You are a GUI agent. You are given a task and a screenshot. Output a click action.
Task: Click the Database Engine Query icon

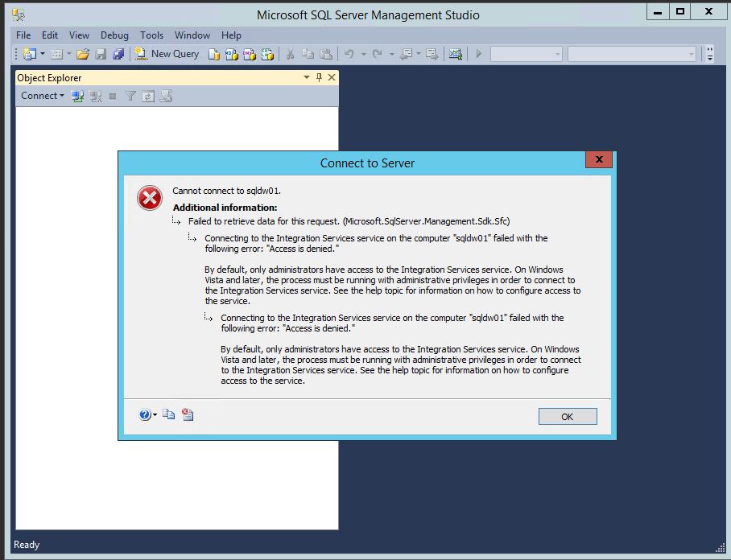[214, 54]
